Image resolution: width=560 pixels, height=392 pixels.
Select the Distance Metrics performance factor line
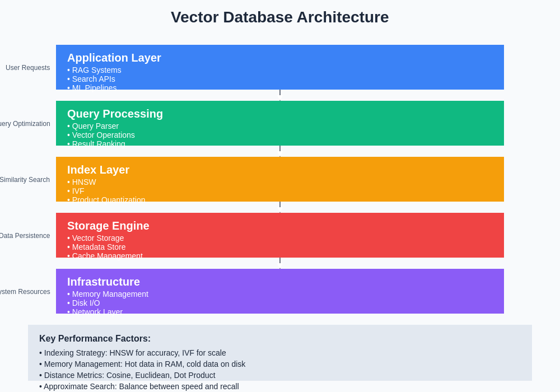(x=129, y=375)
